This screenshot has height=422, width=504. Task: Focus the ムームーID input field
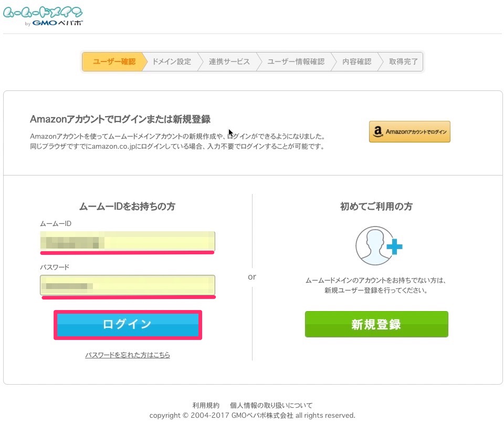[x=128, y=241]
